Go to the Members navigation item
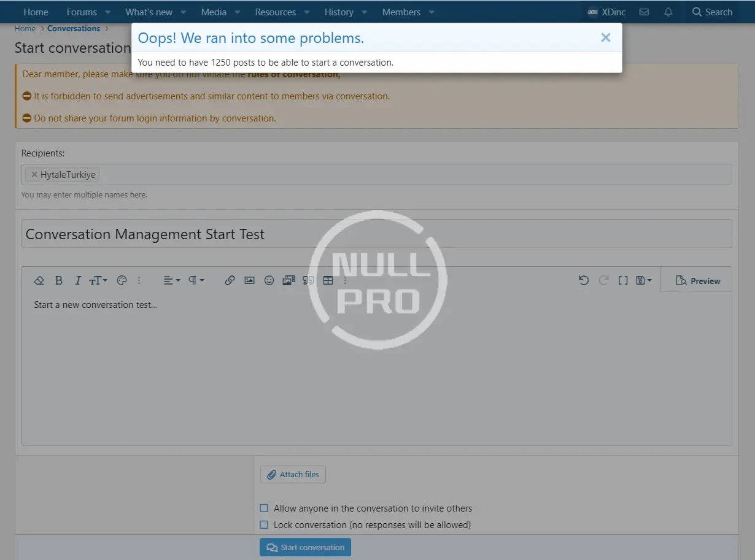This screenshot has height=560, width=755. (x=401, y=12)
